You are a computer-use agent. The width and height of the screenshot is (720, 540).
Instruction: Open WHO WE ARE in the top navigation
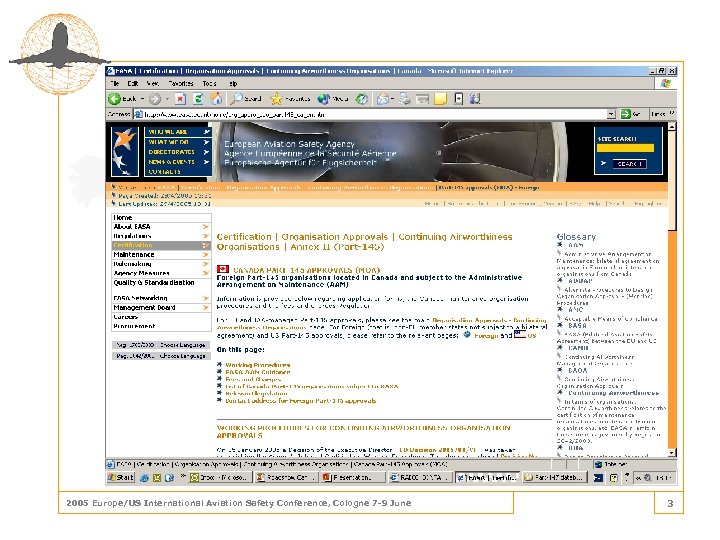click(x=178, y=132)
